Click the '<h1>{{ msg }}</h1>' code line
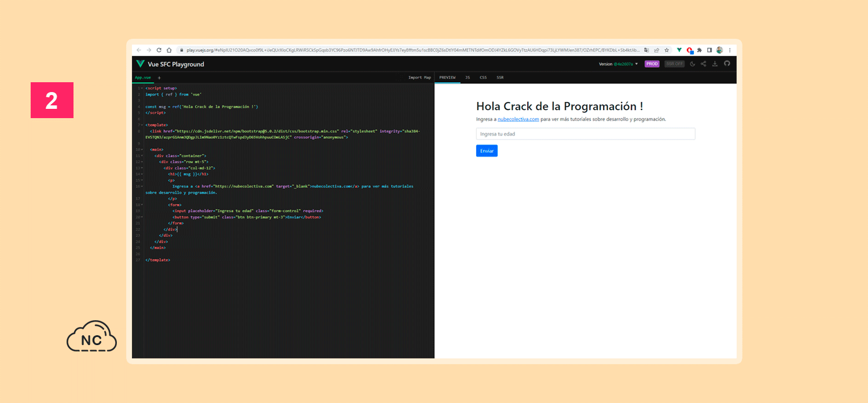The width and height of the screenshot is (868, 403). [188, 174]
